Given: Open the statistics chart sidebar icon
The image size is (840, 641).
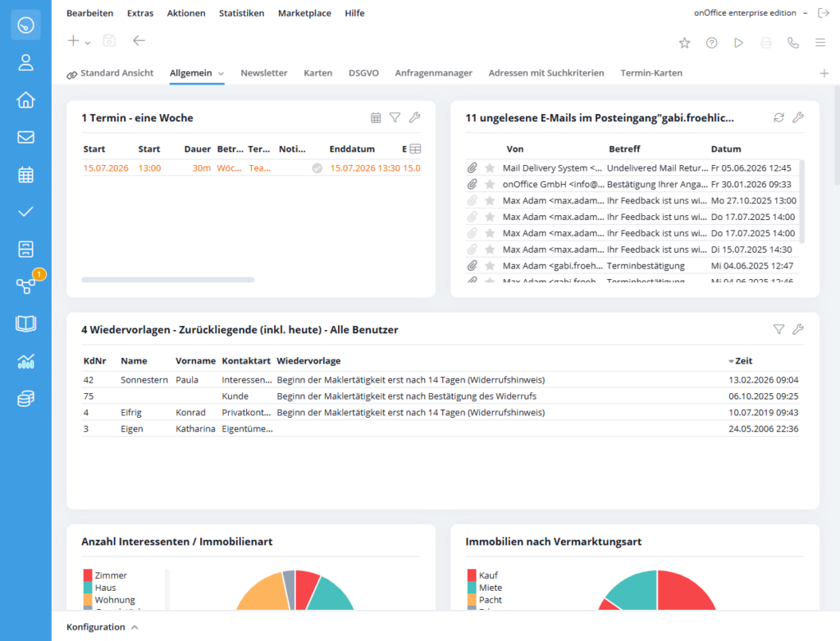Looking at the screenshot, I should (x=25, y=361).
